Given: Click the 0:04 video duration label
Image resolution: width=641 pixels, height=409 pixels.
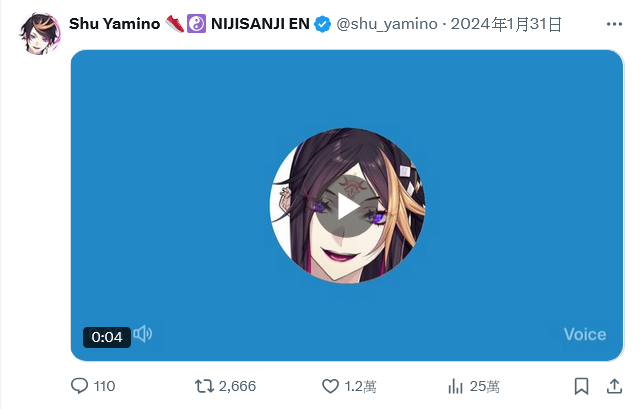Looking at the screenshot, I should 107,337.
